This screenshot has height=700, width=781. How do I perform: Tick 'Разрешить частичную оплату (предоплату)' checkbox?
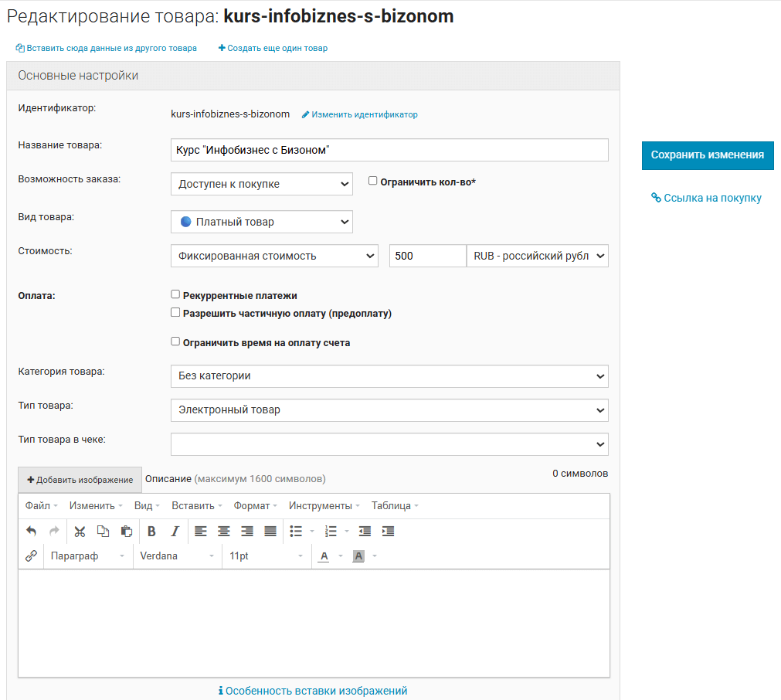[x=175, y=313]
